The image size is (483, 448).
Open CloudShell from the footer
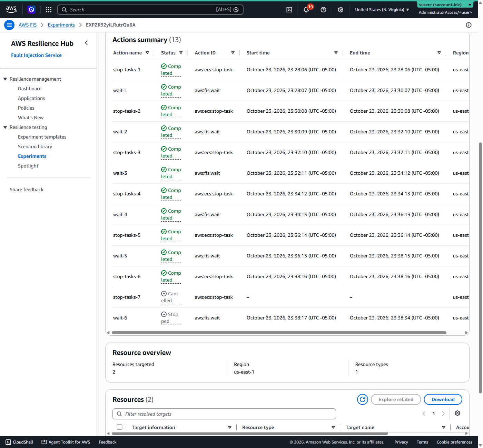point(19,442)
